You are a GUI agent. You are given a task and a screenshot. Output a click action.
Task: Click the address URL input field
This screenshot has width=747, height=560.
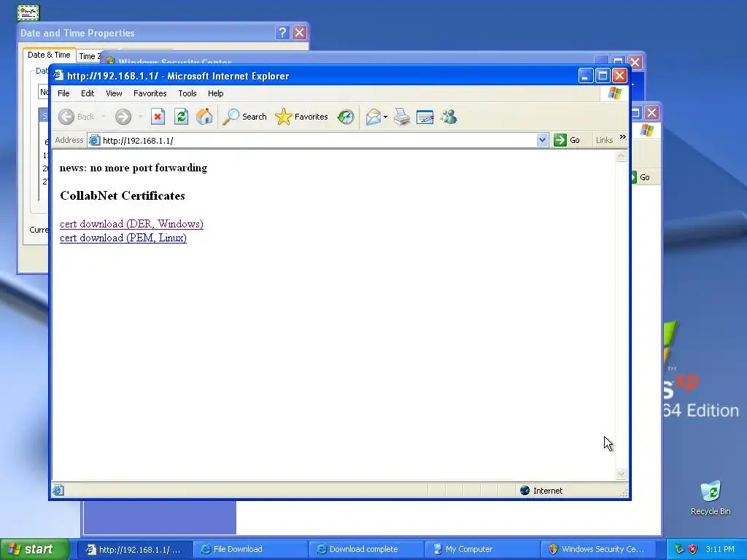pos(318,141)
